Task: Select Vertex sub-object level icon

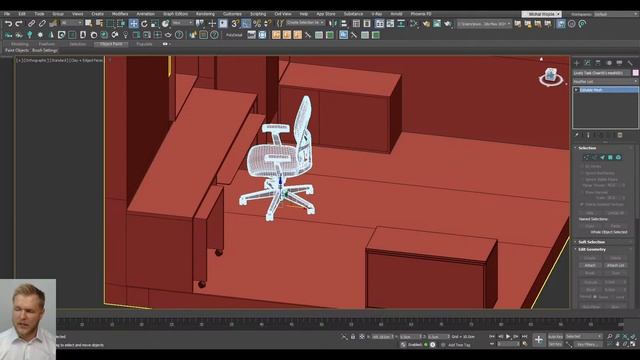Action: [587, 157]
